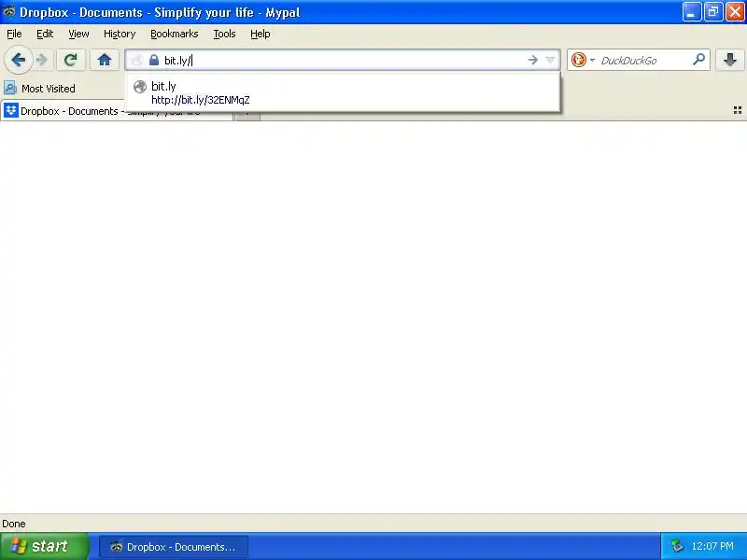The image size is (747, 560).
Task: Open the address bar history dropdown
Action: (x=550, y=60)
